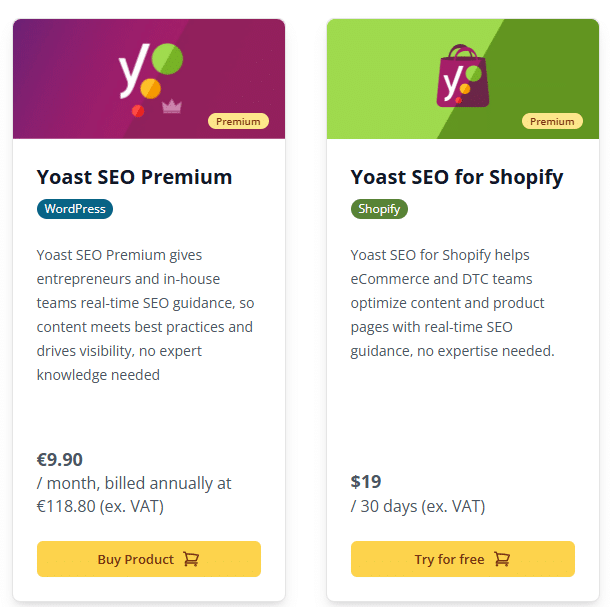Click the WordPress platform tag
Screen dimensions: 610x607
tap(75, 209)
